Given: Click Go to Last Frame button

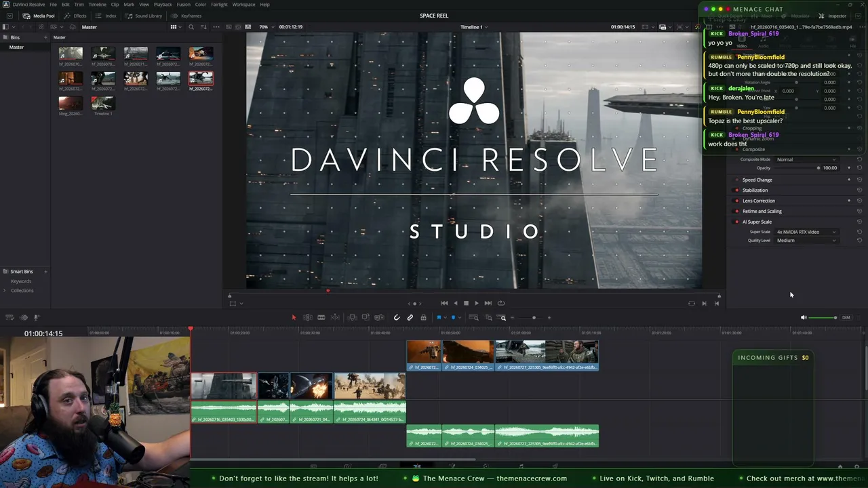Looking at the screenshot, I should point(488,303).
